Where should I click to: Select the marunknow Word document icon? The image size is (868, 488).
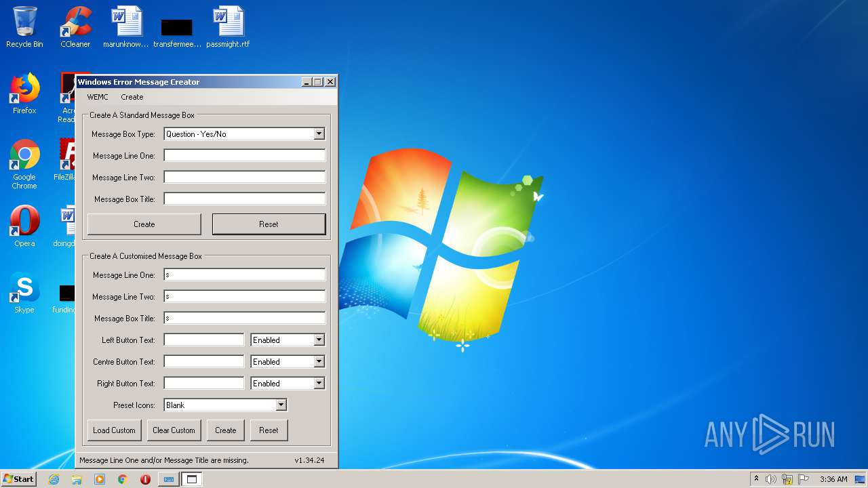pos(126,27)
